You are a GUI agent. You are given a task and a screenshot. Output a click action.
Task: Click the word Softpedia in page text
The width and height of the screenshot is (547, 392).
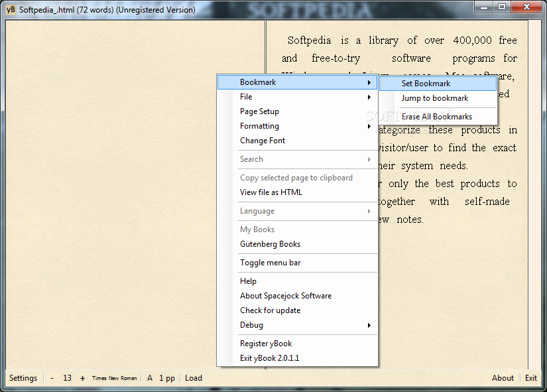pos(309,40)
